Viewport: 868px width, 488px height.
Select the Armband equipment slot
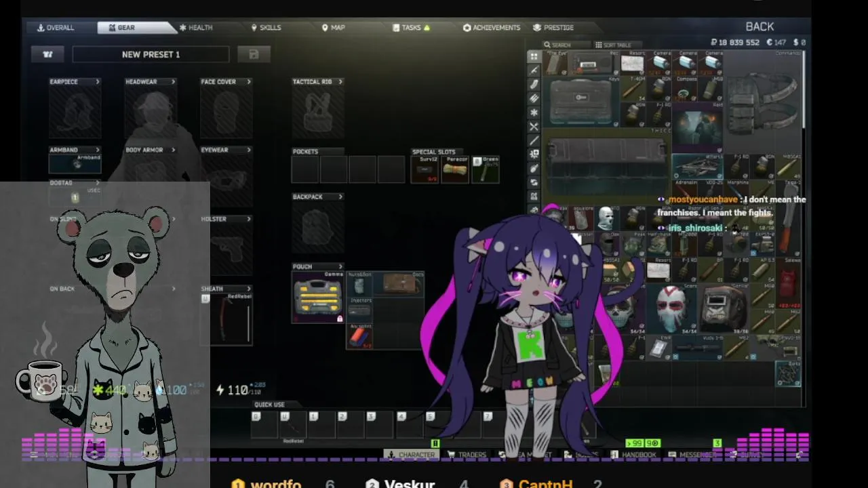click(75, 163)
